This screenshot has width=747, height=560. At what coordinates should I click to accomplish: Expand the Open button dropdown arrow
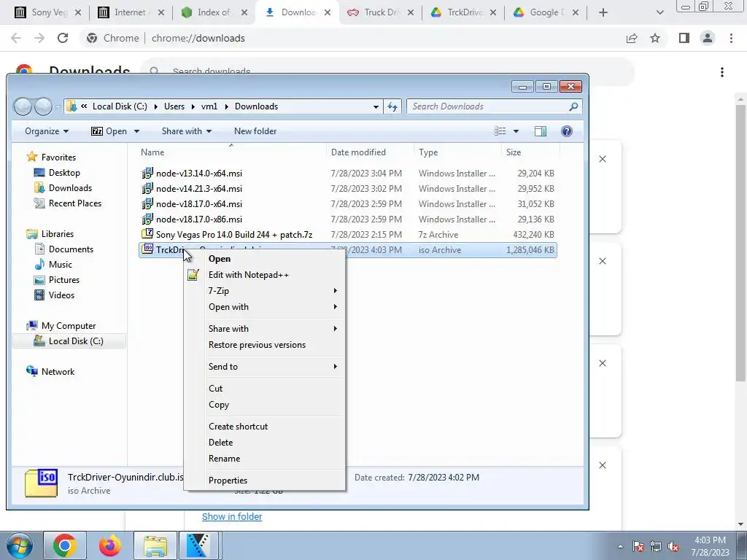click(136, 131)
